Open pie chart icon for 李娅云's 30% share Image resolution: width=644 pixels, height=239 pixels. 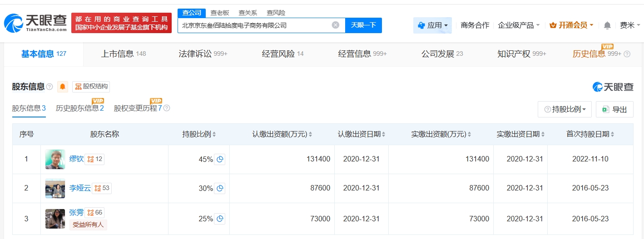tap(220, 188)
